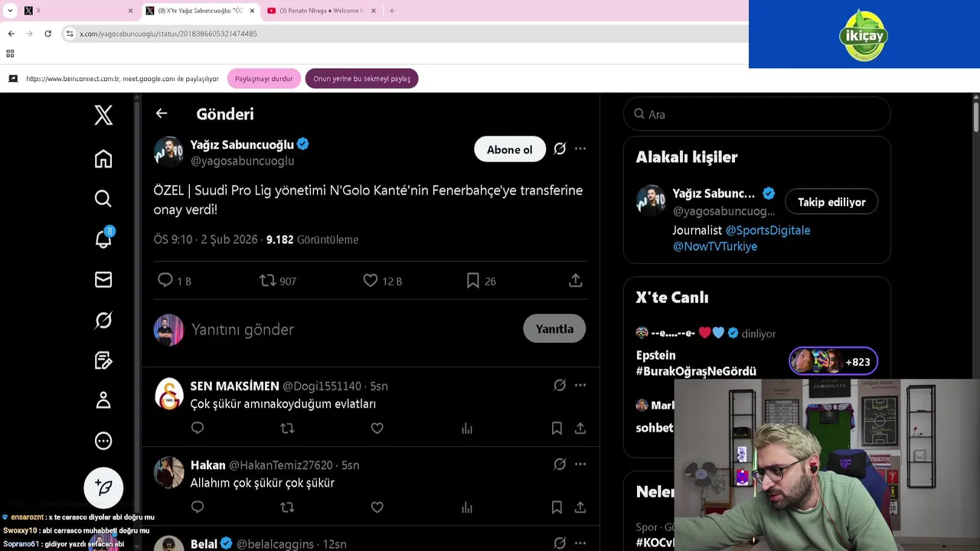Screen dimensions: 980x551
Task: View analytics of Hakan's reply
Action: (x=467, y=507)
